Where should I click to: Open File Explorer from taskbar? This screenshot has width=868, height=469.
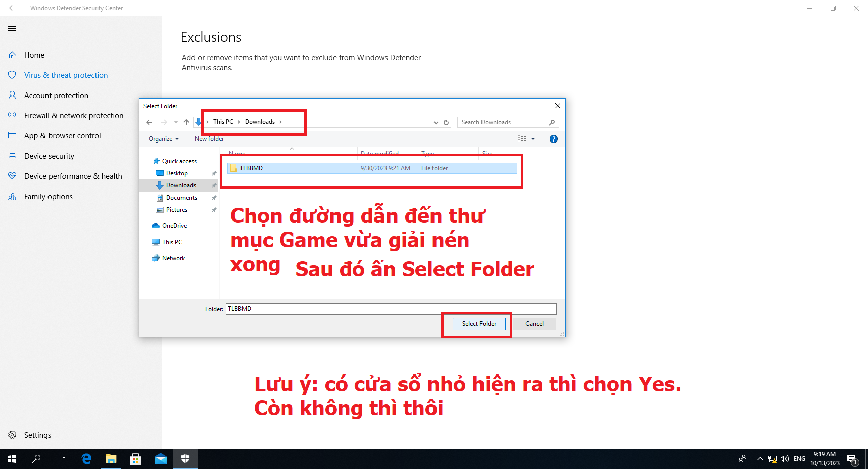click(x=111, y=459)
